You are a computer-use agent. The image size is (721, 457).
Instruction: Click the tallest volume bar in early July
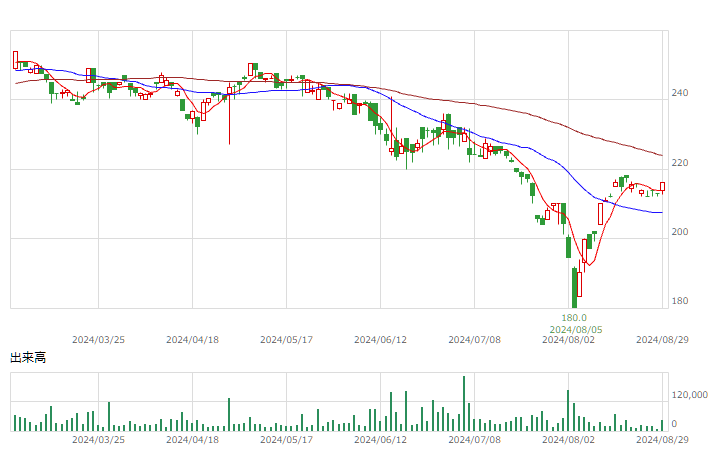coord(464,404)
